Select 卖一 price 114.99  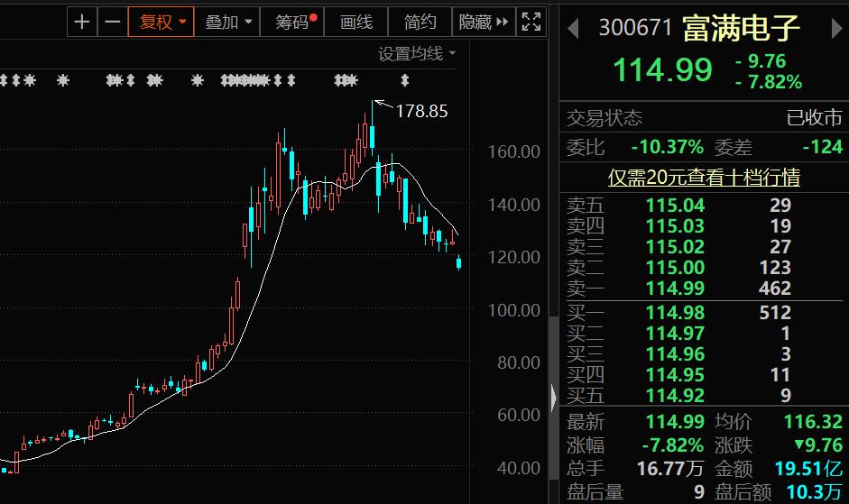coord(675,288)
